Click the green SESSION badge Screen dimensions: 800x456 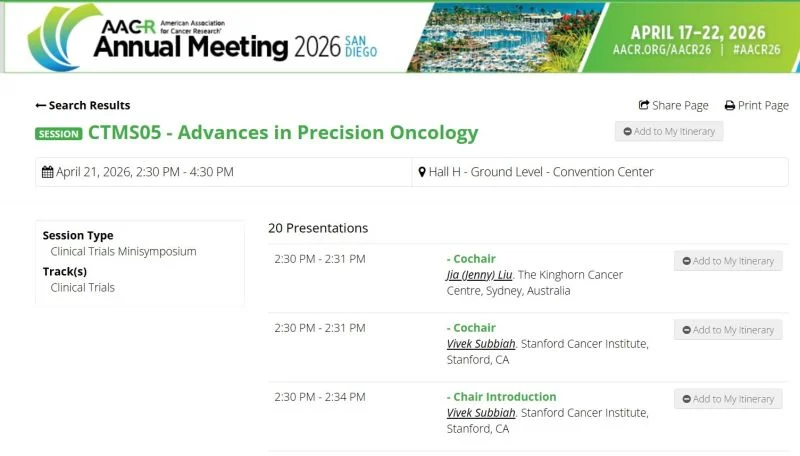(x=58, y=134)
